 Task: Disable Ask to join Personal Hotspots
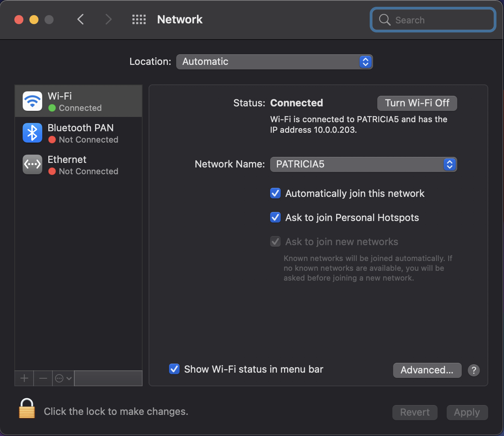(275, 218)
